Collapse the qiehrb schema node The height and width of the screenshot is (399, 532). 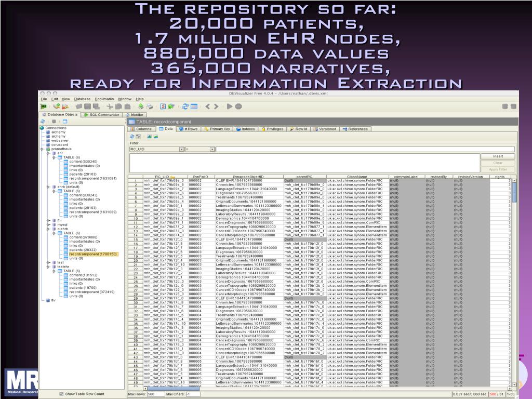tap(48, 229)
